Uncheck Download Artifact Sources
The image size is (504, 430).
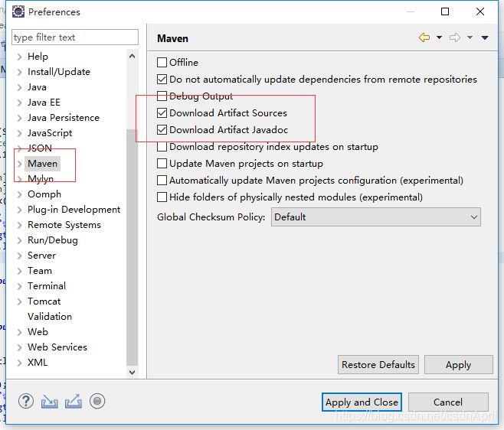(x=162, y=113)
